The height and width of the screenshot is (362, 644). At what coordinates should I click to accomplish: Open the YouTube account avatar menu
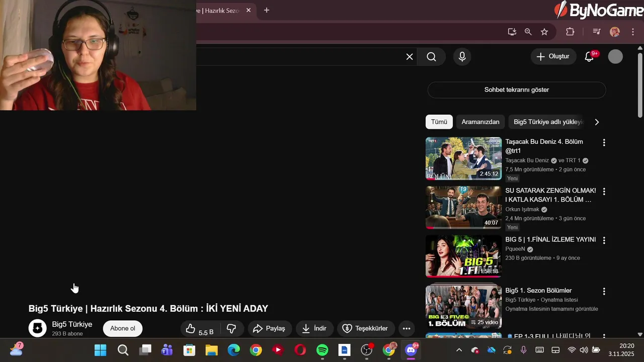pyautogui.click(x=615, y=57)
